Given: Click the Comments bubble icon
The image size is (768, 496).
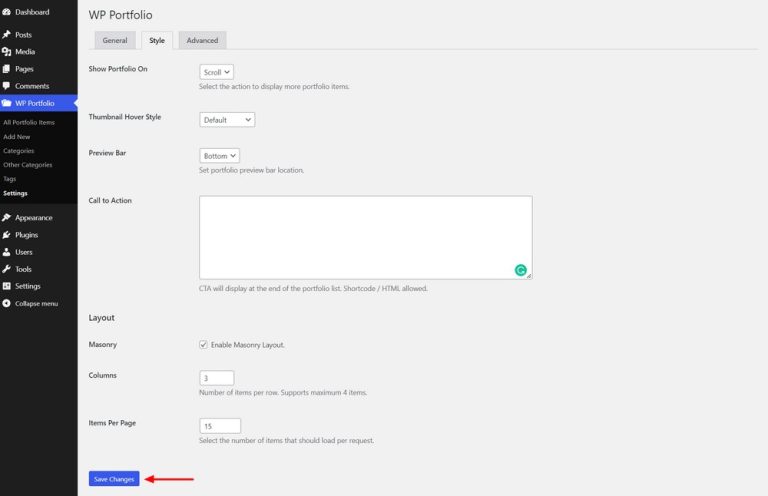Looking at the screenshot, I should point(6,86).
